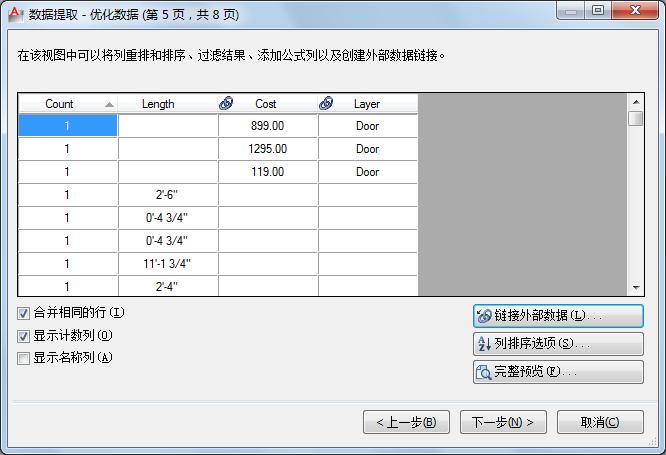The width and height of the screenshot is (666, 455).
Task: Click the chain icon on 链接外部数据 button
Action: [x=484, y=316]
